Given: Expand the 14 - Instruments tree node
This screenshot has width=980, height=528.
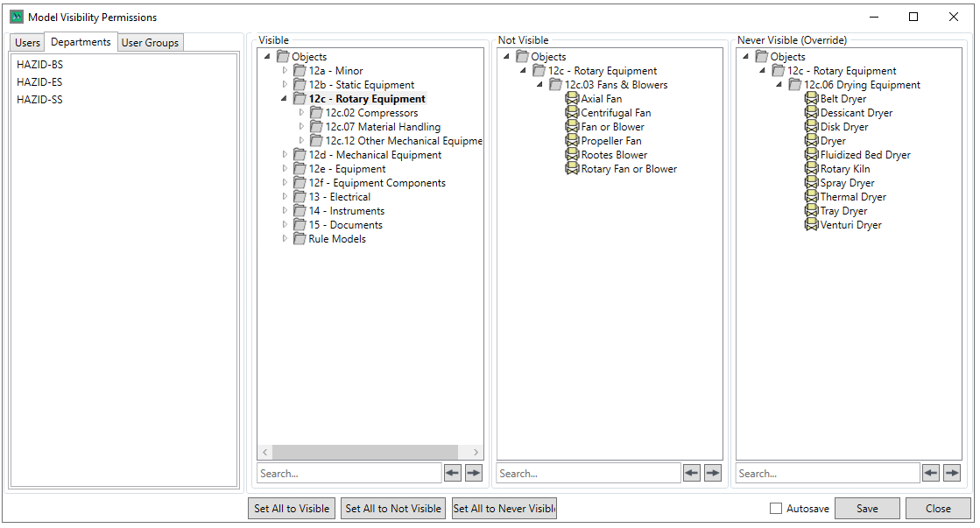Looking at the screenshot, I should tap(285, 211).
